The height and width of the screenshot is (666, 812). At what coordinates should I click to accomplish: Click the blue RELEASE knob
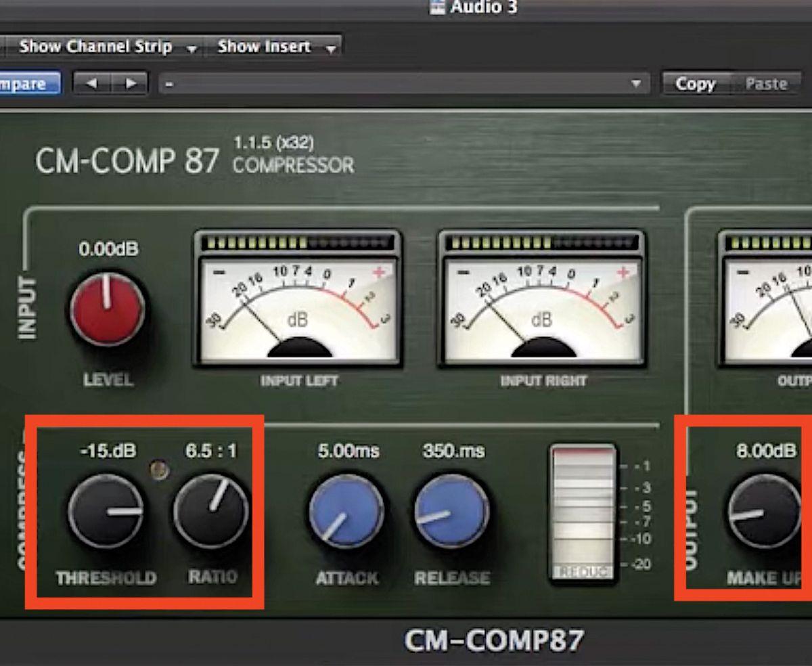click(450, 511)
